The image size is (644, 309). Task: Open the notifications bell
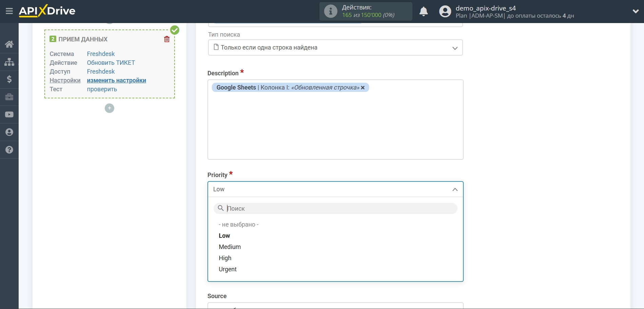[423, 12]
